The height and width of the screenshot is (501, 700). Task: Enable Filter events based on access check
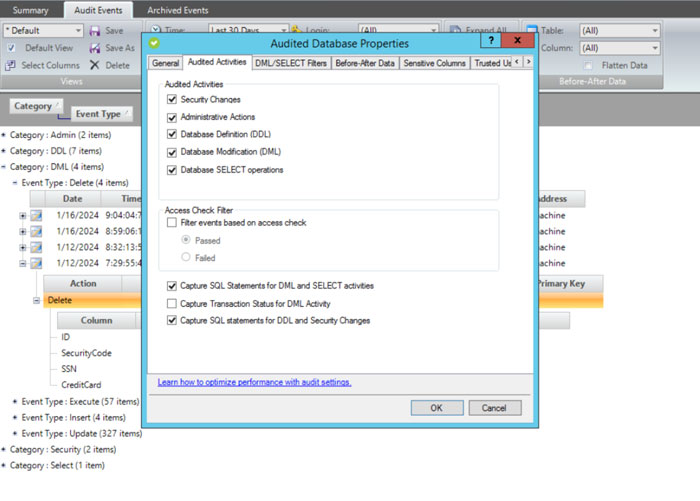pos(173,224)
